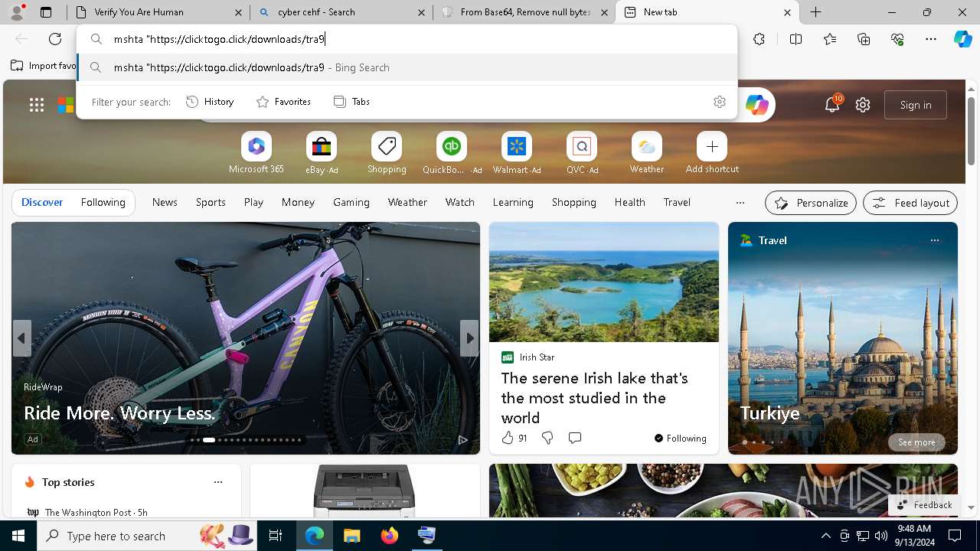The width and height of the screenshot is (980, 551).
Task: Open Browser essentials heart icon
Action: (x=897, y=39)
